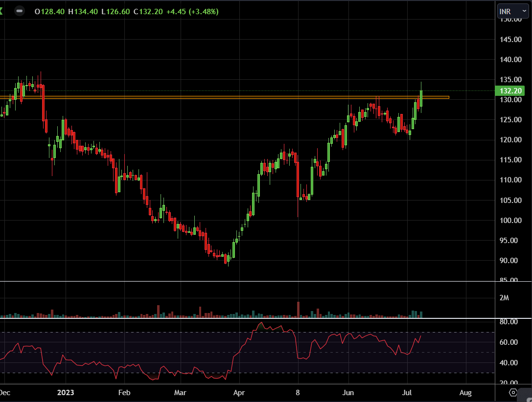Screen dimensions: 532x402
Task: Click the high value "134.40" in the legend
Action: pyautogui.click(x=86, y=12)
